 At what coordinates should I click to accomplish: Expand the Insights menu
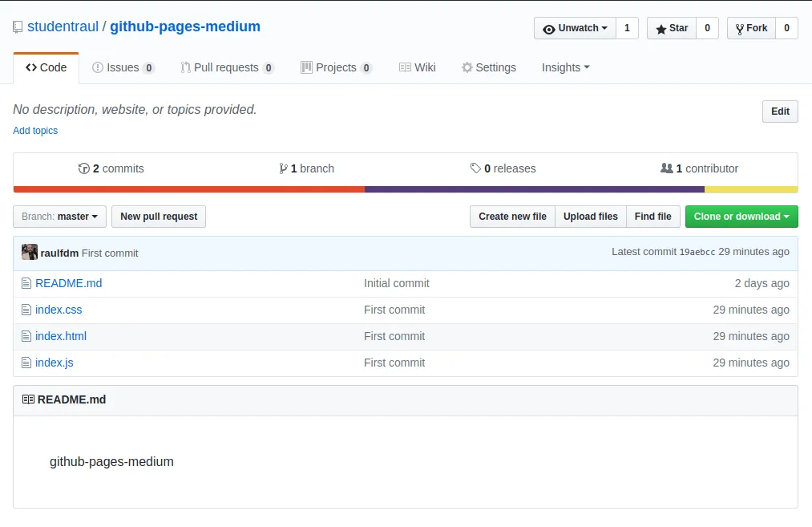[x=565, y=67]
